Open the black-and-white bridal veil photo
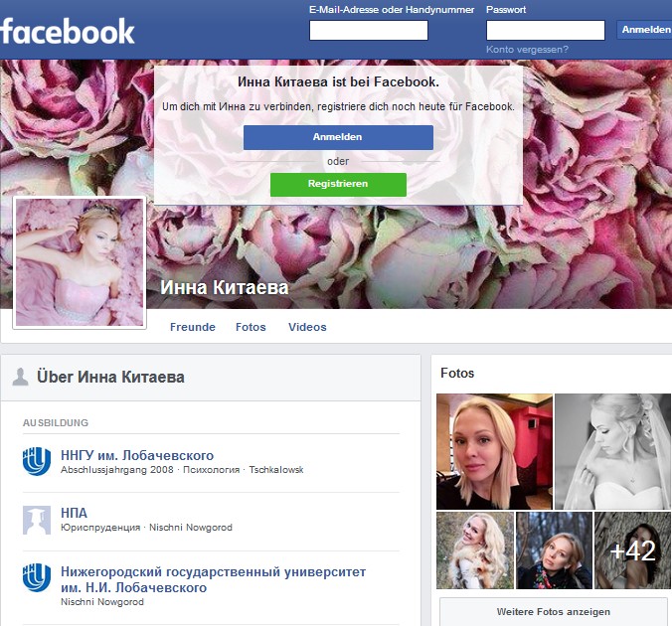The width and height of the screenshot is (672, 626). (612, 451)
